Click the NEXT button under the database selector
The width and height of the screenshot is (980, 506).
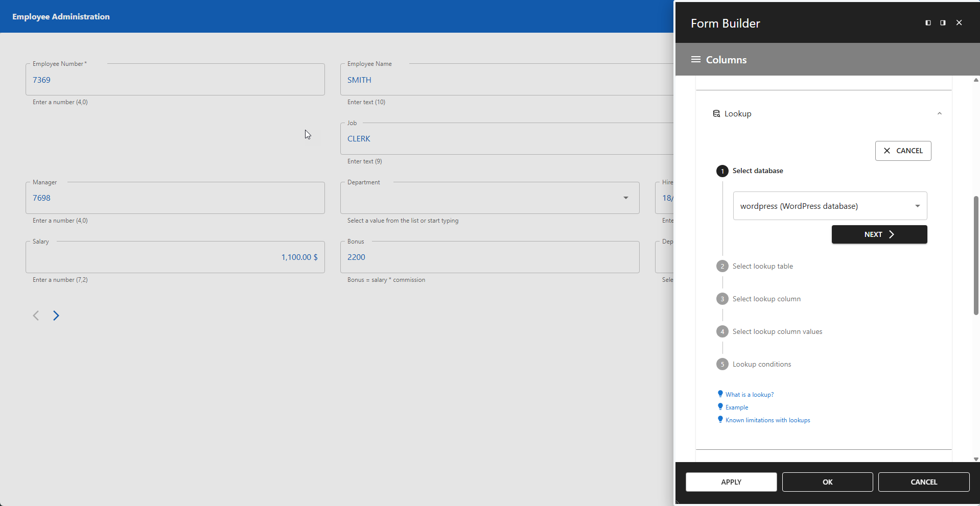click(878, 234)
